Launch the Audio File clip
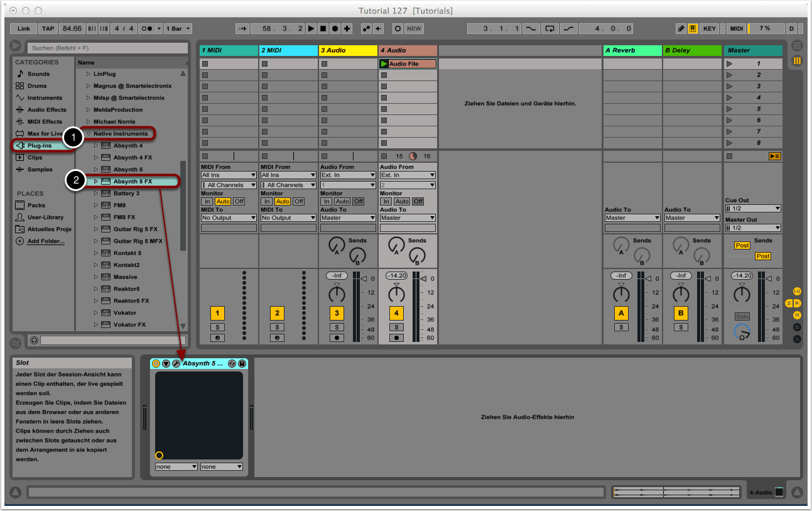This screenshot has height=511, width=812. [384, 63]
